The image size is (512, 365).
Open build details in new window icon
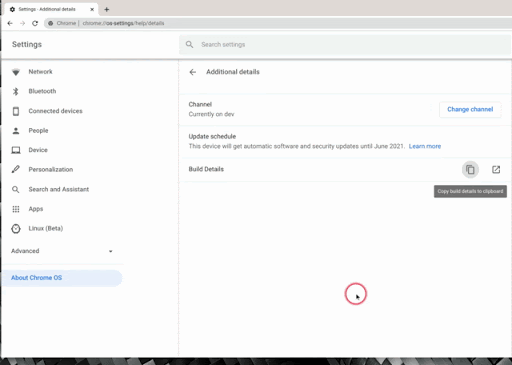(496, 170)
